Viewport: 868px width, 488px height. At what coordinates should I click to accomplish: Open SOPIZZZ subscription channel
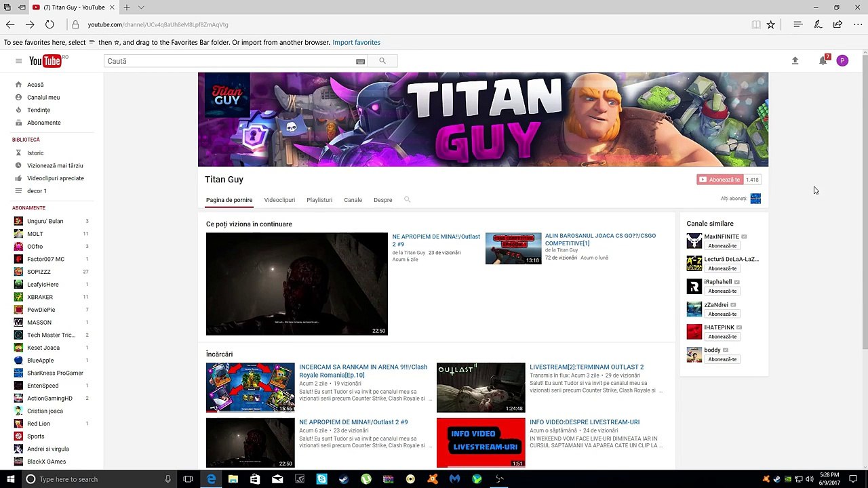point(39,272)
